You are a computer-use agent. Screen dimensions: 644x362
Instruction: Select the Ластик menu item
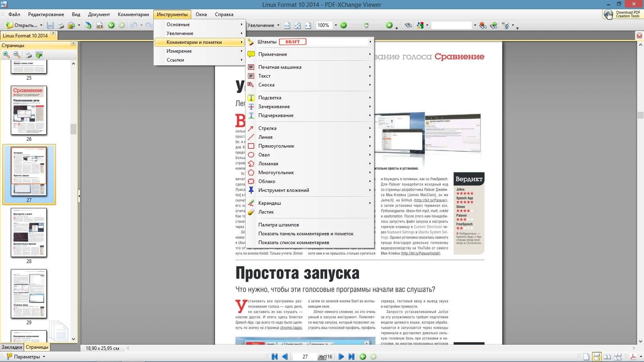click(x=310, y=212)
